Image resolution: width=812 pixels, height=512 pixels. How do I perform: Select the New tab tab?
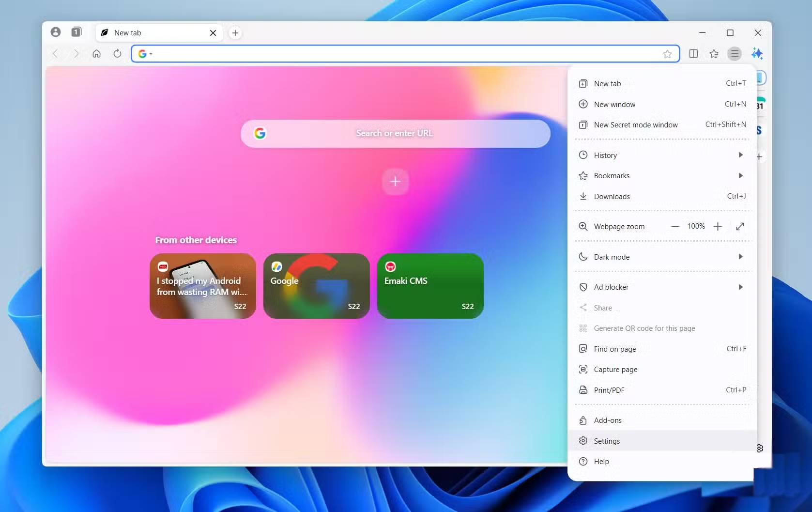click(159, 33)
